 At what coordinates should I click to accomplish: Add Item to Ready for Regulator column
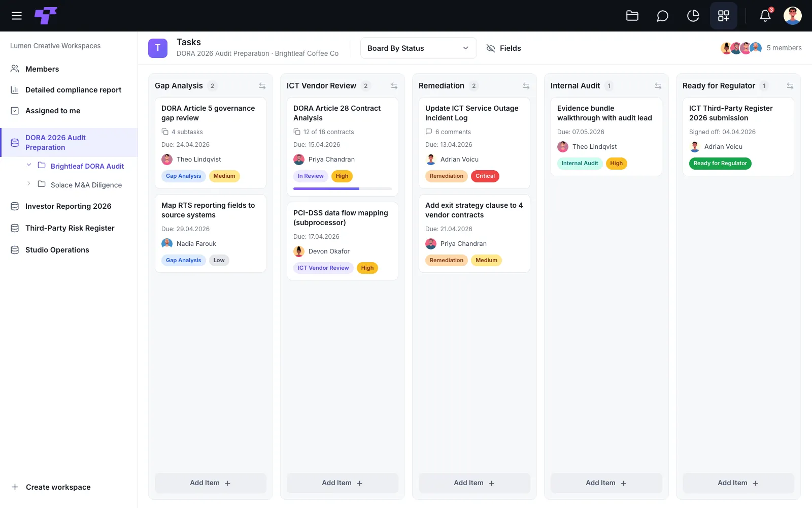(x=738, y=483)
